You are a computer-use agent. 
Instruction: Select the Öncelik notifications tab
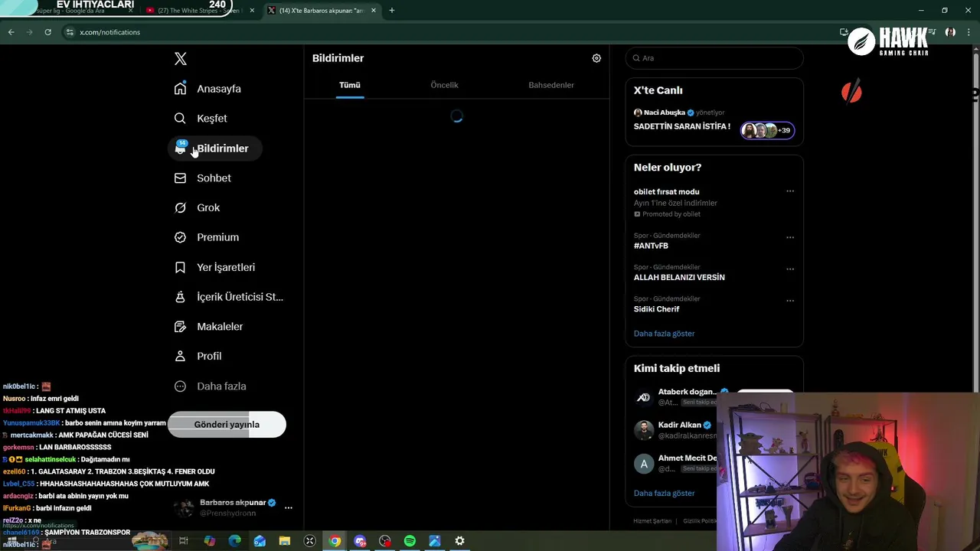pyautogui.click(x=444, y=85)
